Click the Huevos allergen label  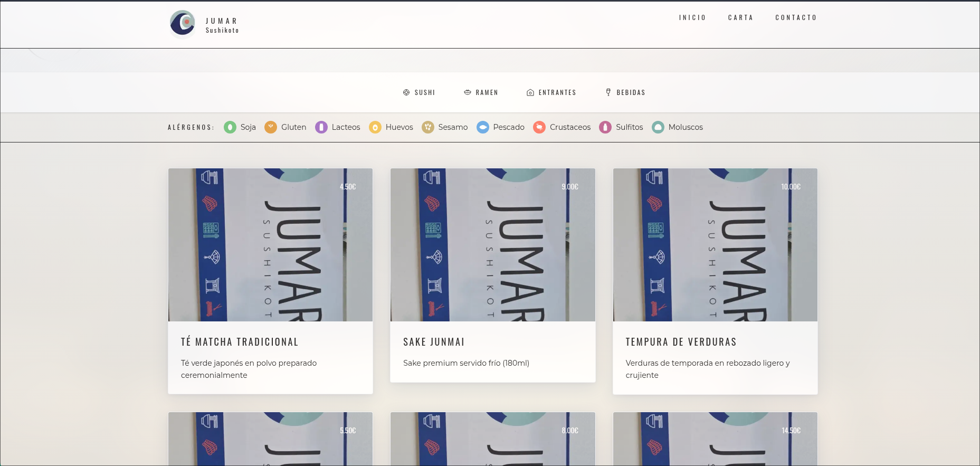click(x=399, y=127)
